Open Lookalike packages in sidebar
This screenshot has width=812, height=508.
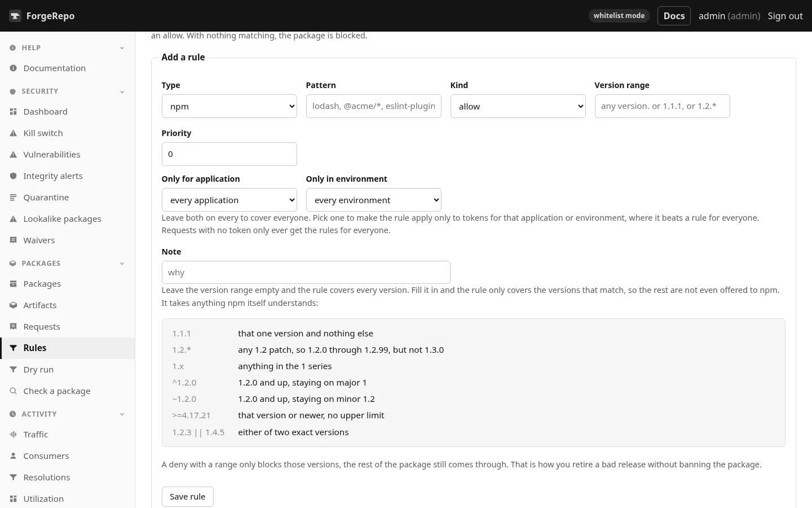pyautogui.click(x=68, y=219)
